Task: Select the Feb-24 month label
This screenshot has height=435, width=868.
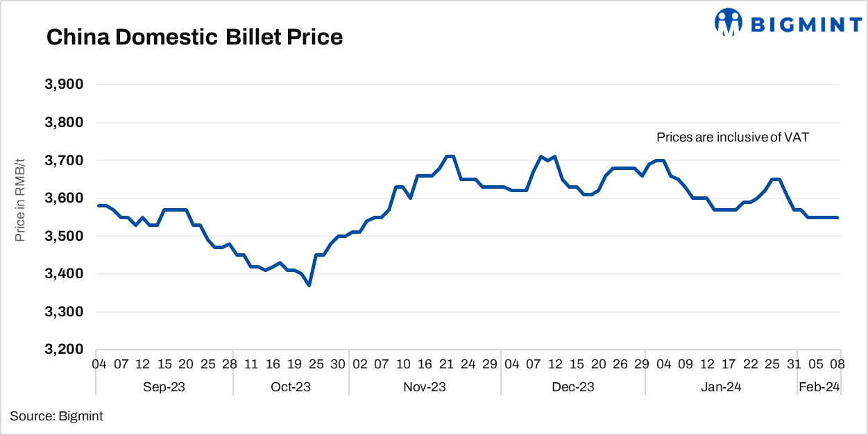Action: click(819, 386)
